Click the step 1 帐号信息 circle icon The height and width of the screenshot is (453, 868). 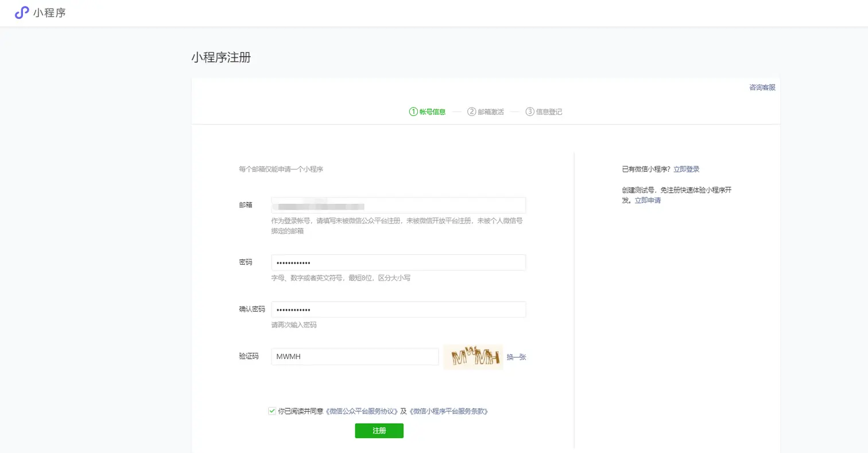414,112
